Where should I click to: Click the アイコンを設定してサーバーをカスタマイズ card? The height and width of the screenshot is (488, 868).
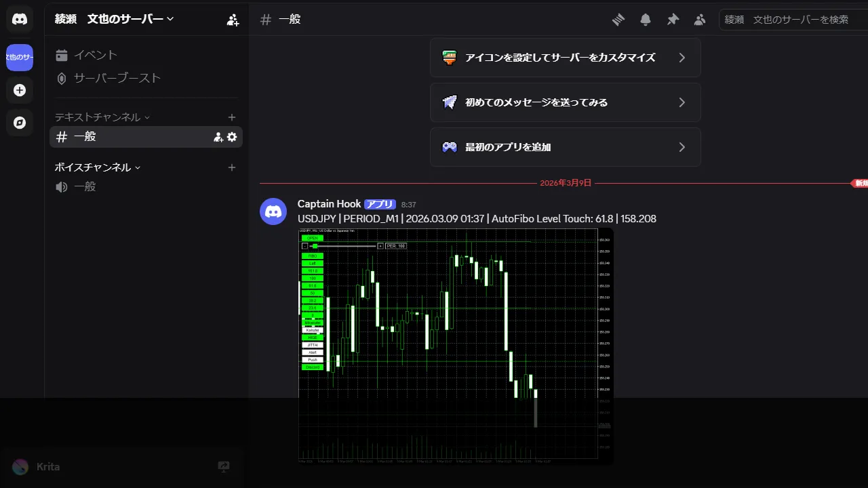pos(565,57)
